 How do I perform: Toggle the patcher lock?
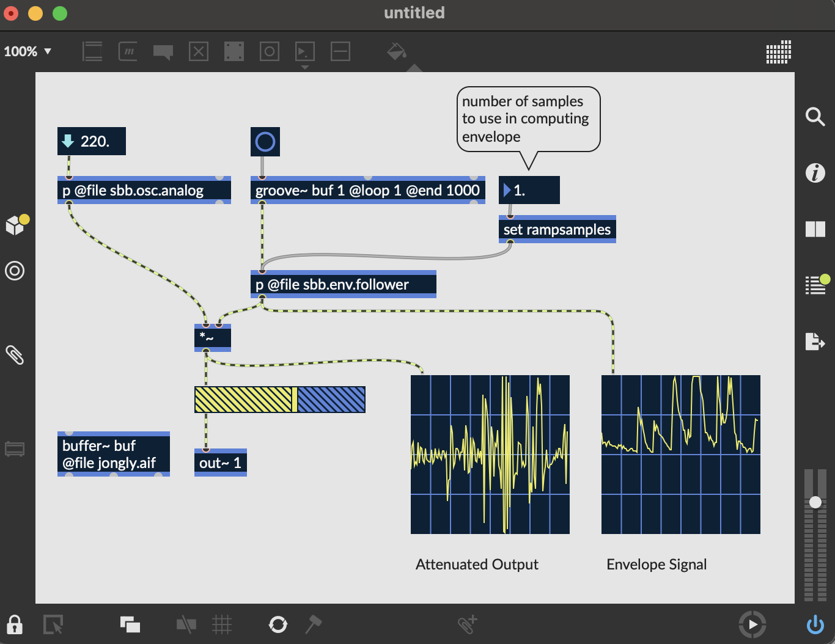click(15, 624)
